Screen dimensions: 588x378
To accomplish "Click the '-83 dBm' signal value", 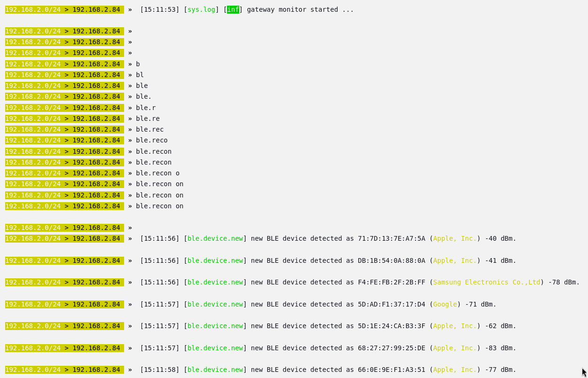I will pyautogui.click(x=500, y=348).
